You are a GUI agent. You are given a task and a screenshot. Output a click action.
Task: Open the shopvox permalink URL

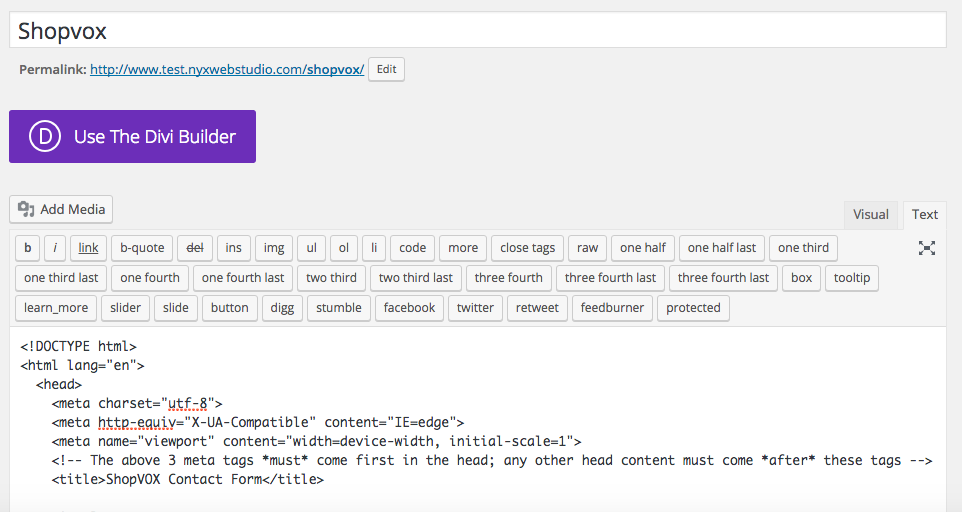click(x=227, y=69)
